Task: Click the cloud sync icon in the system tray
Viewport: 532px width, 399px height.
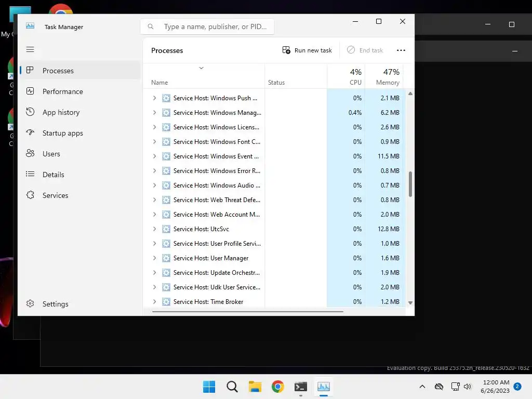Action: pyautogui.click(x=438, y=387)
